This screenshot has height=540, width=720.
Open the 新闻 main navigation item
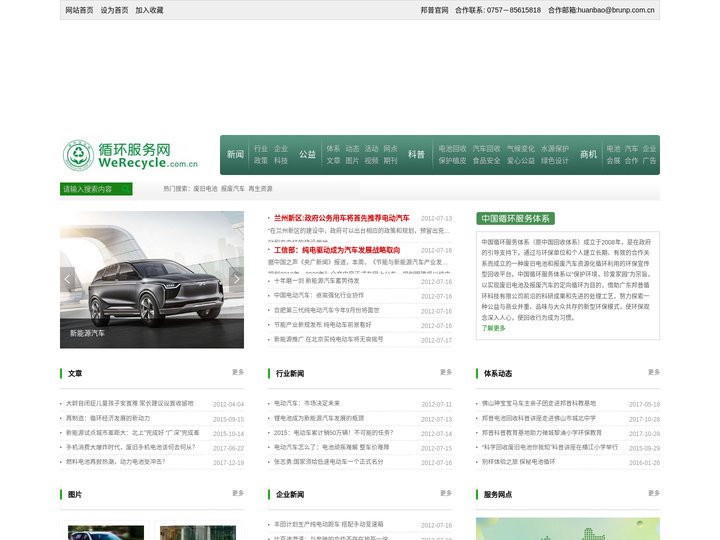coord(235,154)
